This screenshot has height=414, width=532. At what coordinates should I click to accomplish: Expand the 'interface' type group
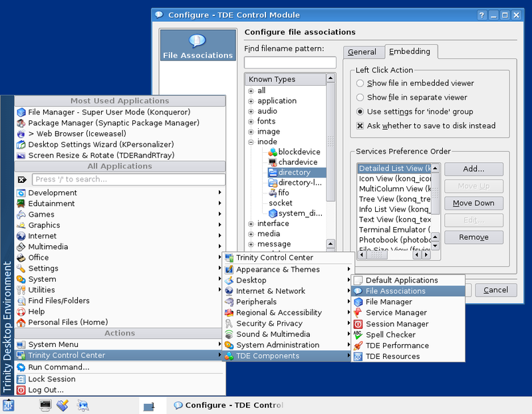tap(251, 224)
